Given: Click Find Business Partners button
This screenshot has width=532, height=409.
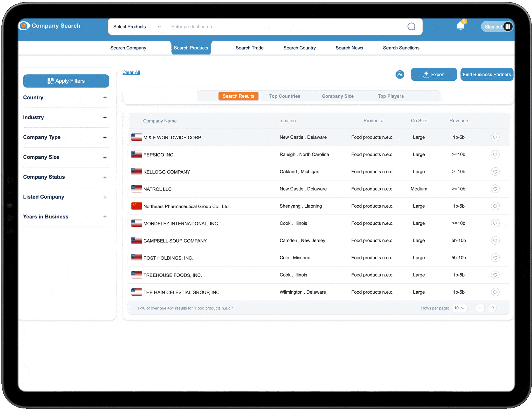Looking at the screenshot, I should point(487,74).
